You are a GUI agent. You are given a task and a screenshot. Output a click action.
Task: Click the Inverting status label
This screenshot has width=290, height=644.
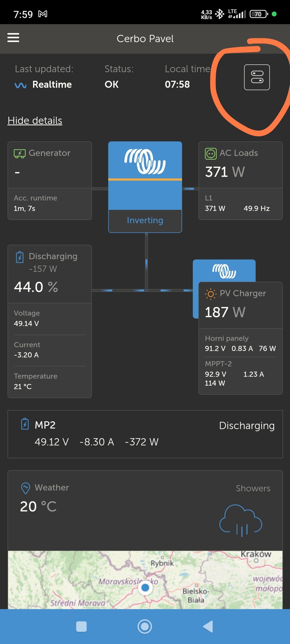[145, 221]
